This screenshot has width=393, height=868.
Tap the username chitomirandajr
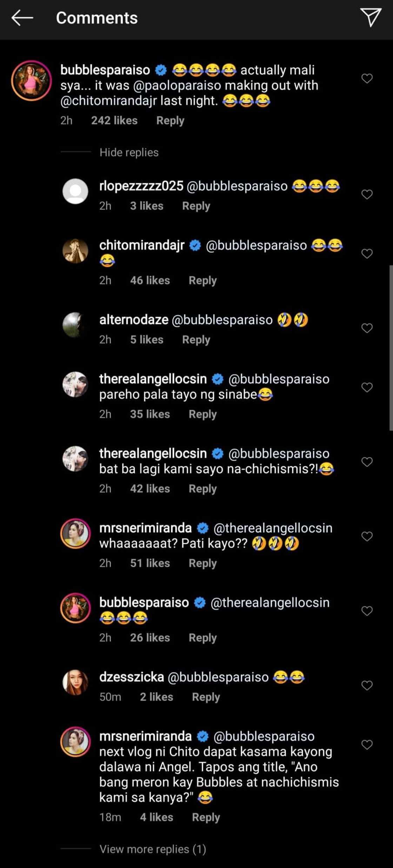pos(142,246)
